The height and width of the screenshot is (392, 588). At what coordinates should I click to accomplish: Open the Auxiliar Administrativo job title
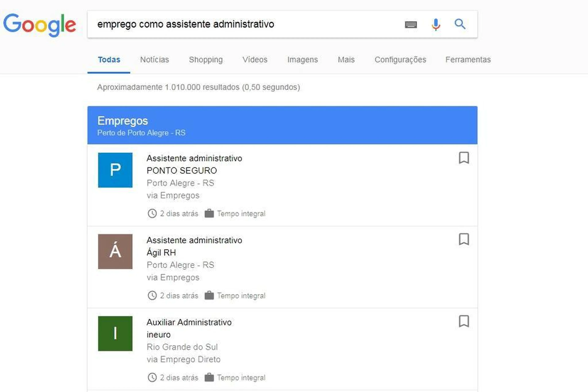(x=189, y=322)
